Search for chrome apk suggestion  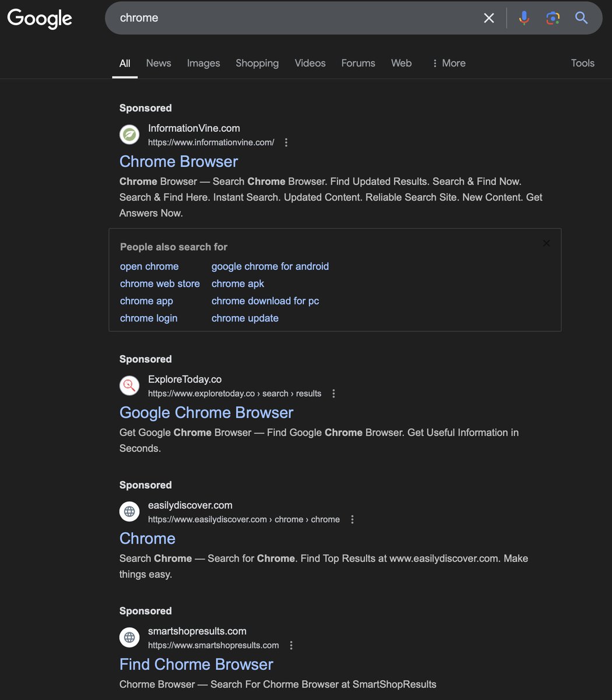pyautogui.click(x=238, y=283)
